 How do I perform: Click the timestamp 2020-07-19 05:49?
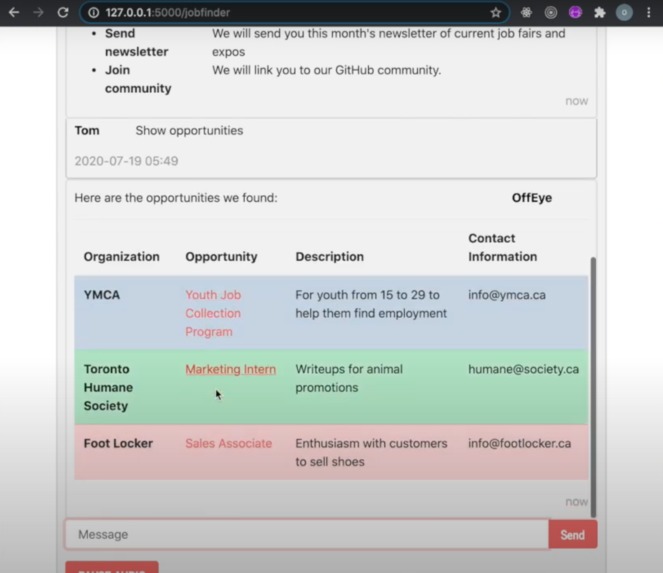coord(126,161)
